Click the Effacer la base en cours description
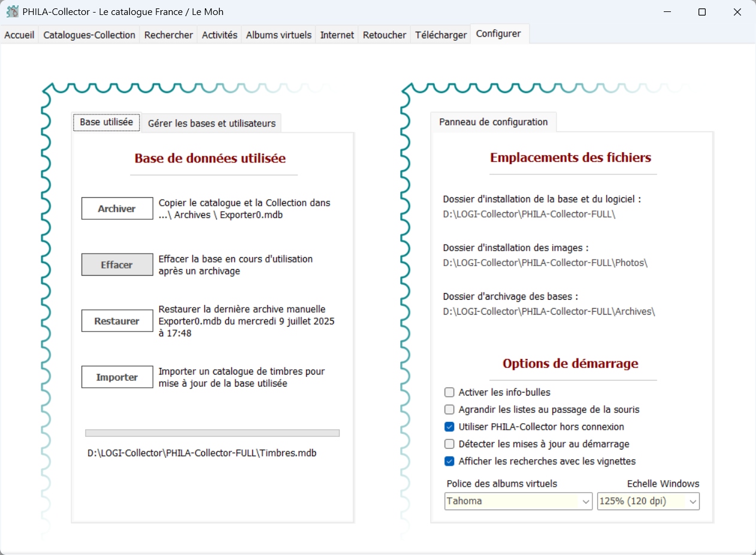756x555 pixels. point(235,265)
